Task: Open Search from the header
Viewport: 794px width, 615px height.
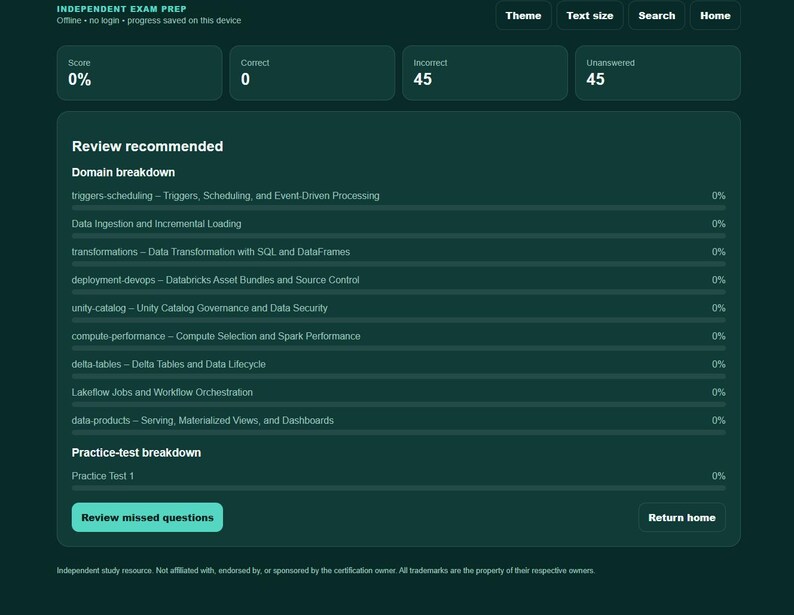Action: coord(656,15)
